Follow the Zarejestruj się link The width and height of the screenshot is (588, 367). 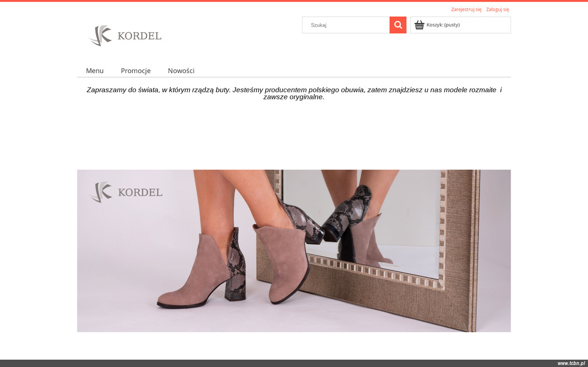pyautogui.click(x=466, y=9)
